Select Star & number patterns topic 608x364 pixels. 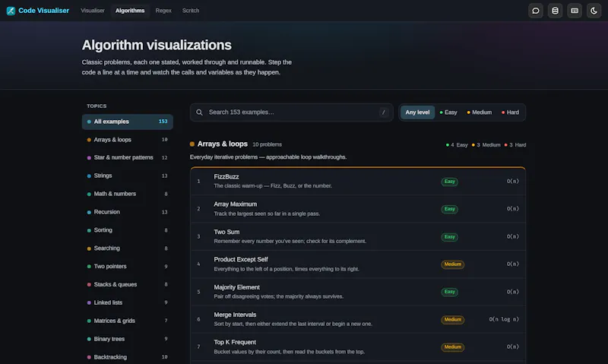click(x=127, y=158)
